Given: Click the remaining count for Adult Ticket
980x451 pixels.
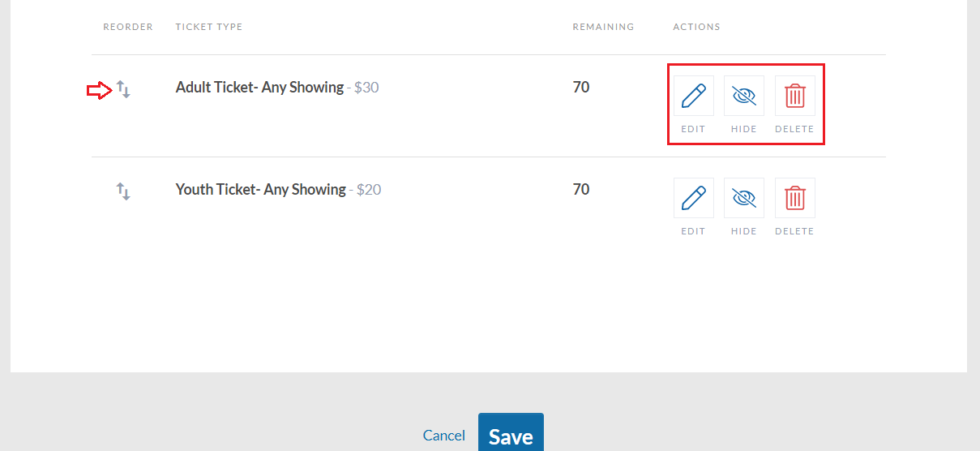Looking at the screenshot, I should (581, 87).
